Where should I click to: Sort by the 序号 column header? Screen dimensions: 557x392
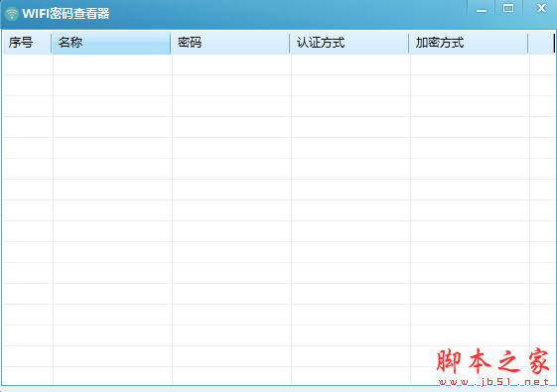click(28, 43)
